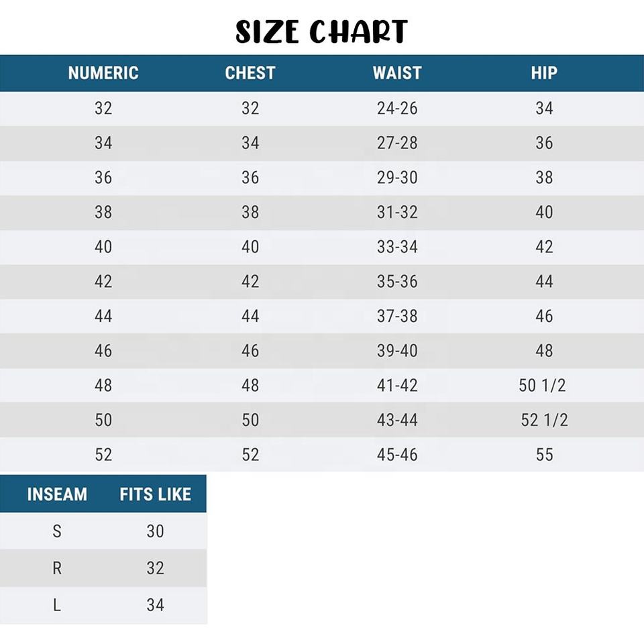Click the NUMERIC column header
Image resolution: width=644 pixels, height=644 pixels.
tap(103, 73)
